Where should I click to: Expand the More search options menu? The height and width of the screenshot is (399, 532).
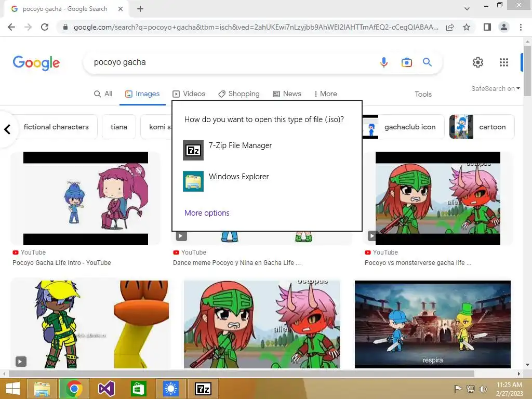click(x=325, y=94)
